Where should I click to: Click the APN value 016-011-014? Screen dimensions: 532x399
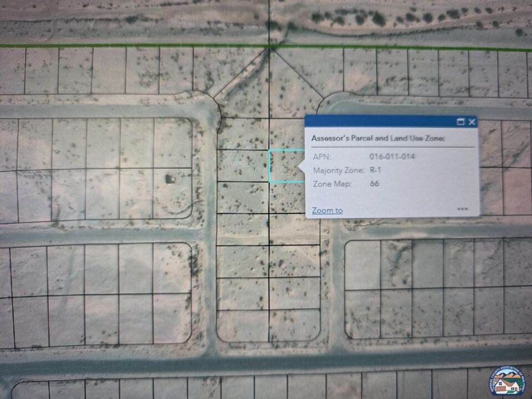click(392, 157)
